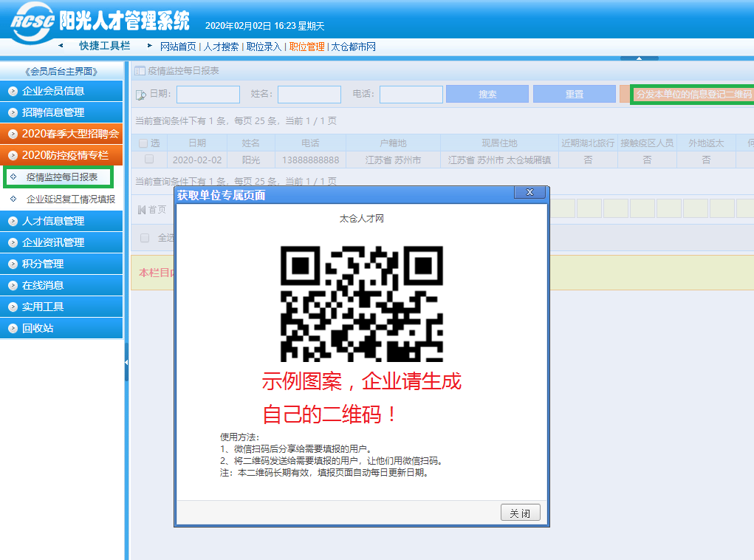Open 企业延迟复工情况填报 in the sidebar
This screenshot has width=754, height=560.
pyautogui.click(x=70, y=199)
